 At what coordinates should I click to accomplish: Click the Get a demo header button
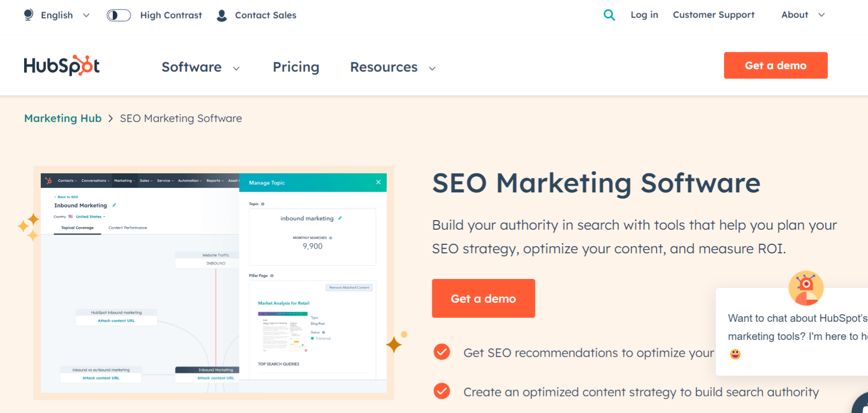tap(776, 65)
